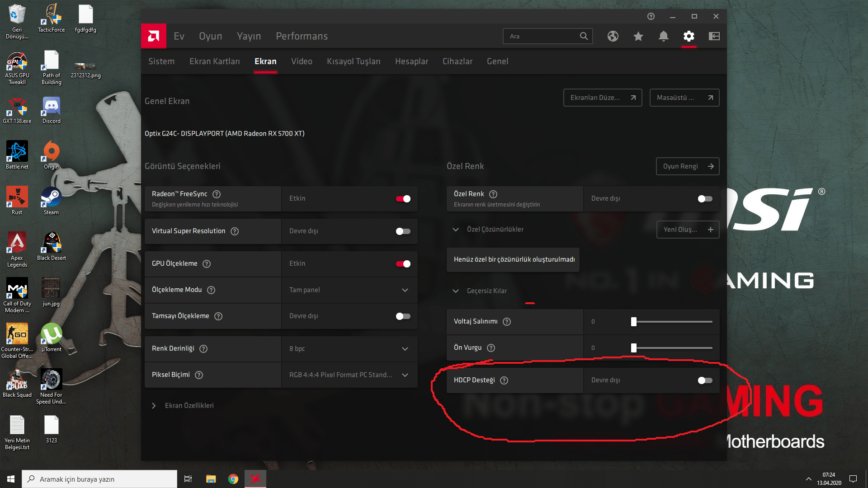Click the AMD logo home icon

coord(153,36)
